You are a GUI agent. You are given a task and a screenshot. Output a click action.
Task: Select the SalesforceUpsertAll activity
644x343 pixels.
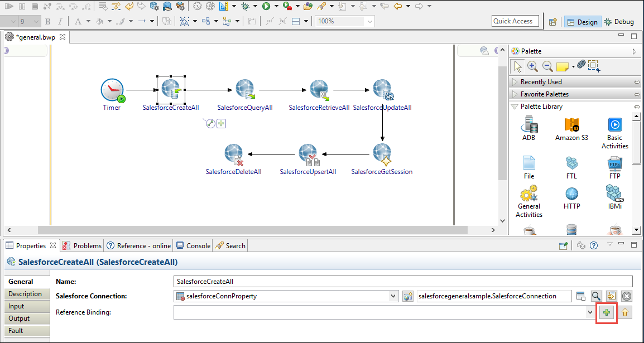[x=308, y=154]
